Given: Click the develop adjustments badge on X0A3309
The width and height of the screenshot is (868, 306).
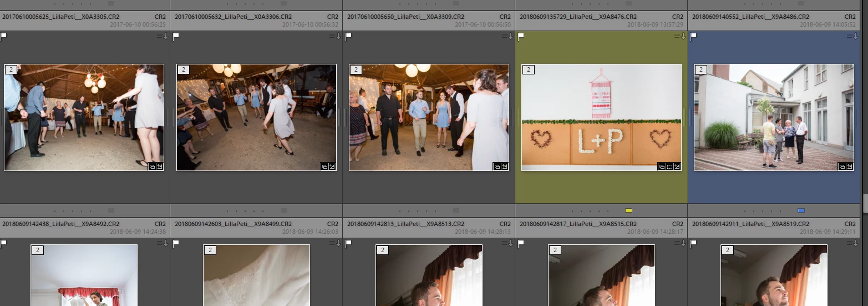Looking at the screenshot, I should pyautogui.click(x=505, y=166).
